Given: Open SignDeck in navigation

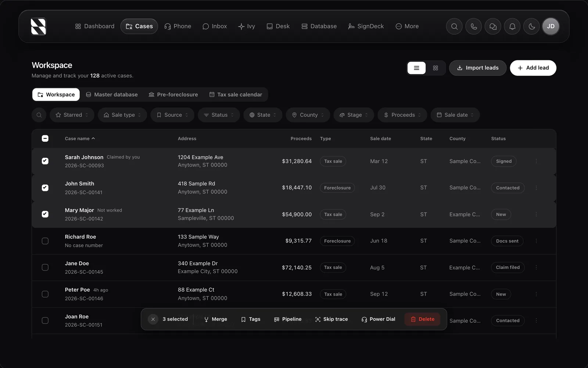Looking at the screenshot, I should [x=366, y=26].
